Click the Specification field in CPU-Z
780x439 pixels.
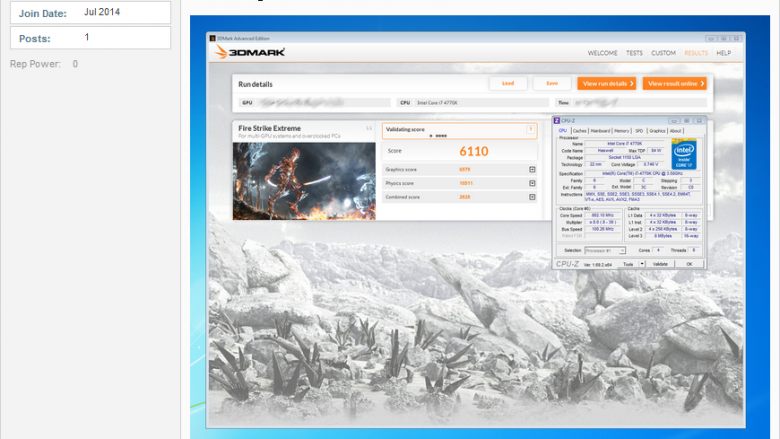[643, 174]
